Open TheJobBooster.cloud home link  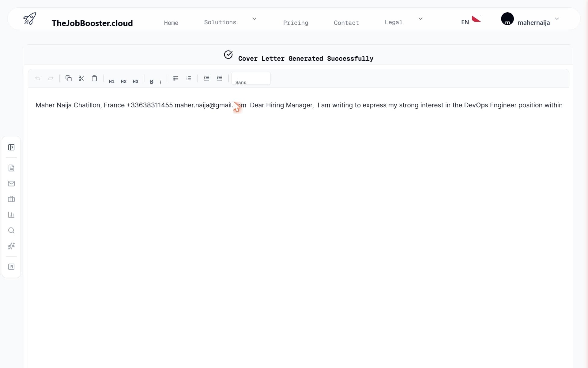92,23
